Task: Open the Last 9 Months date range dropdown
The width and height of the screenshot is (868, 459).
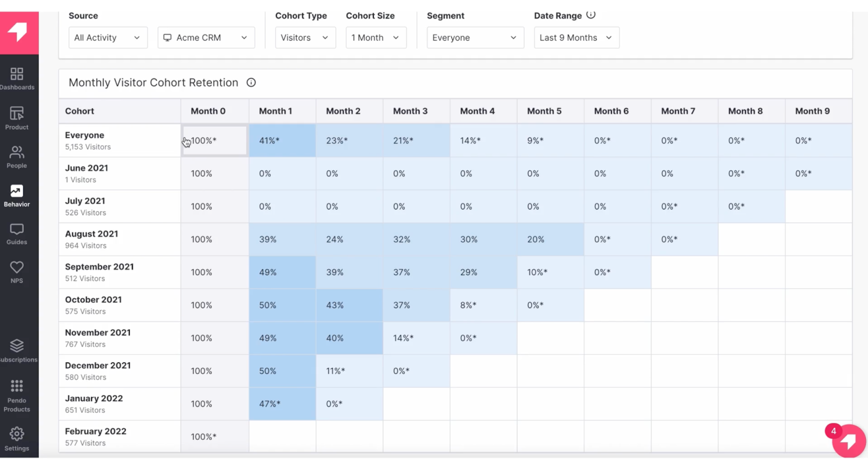Action: point(577,37)
